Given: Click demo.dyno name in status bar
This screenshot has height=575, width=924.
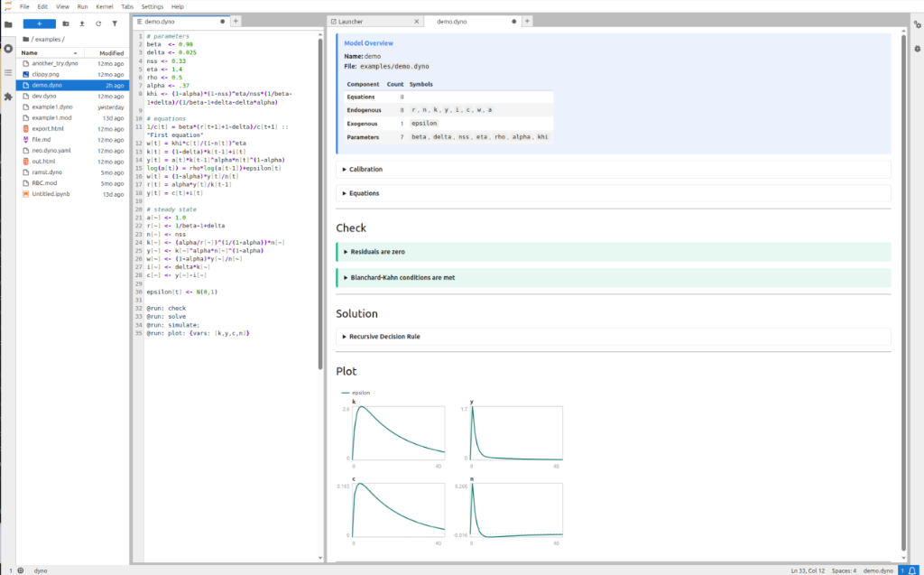Looking at the screenshot, I should coord(878,570).
